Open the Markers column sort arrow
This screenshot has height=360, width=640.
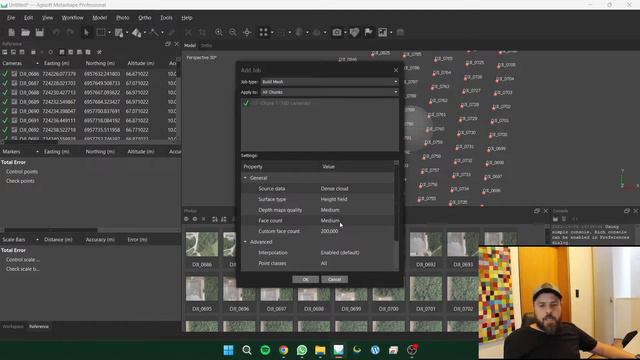37,152
